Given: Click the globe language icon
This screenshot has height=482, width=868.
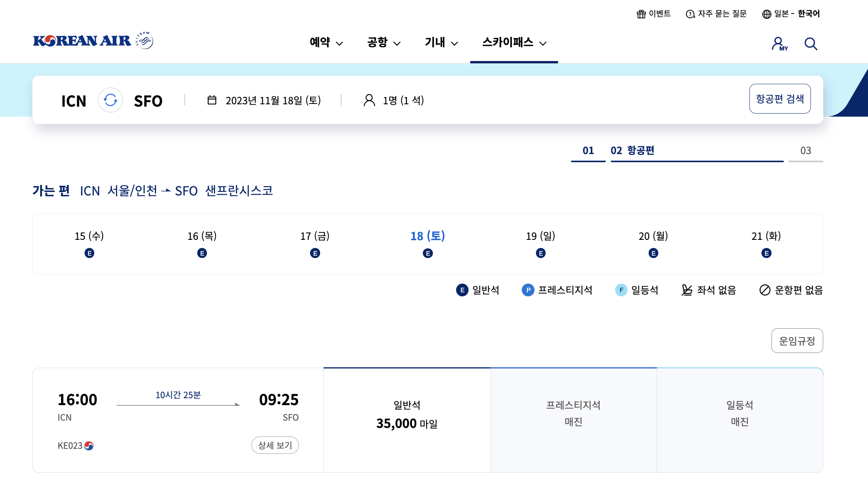Looking at the screenshot, I should [x=767, y=14].
